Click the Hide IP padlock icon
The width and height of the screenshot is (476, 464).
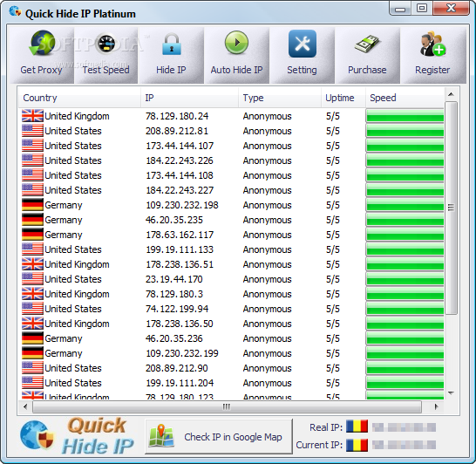coord(172,44)
